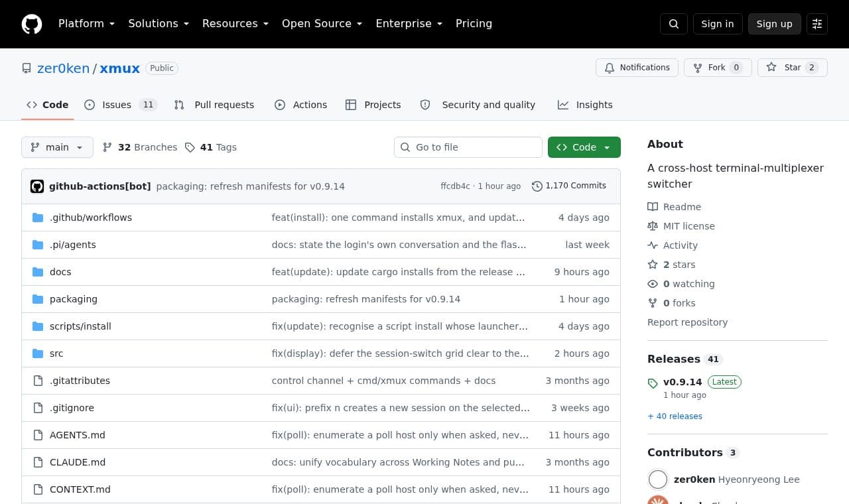This screenshot has height=504, width=849.
Task: Click the v0.9.14 release tag icon
Action: click(653, 383)
